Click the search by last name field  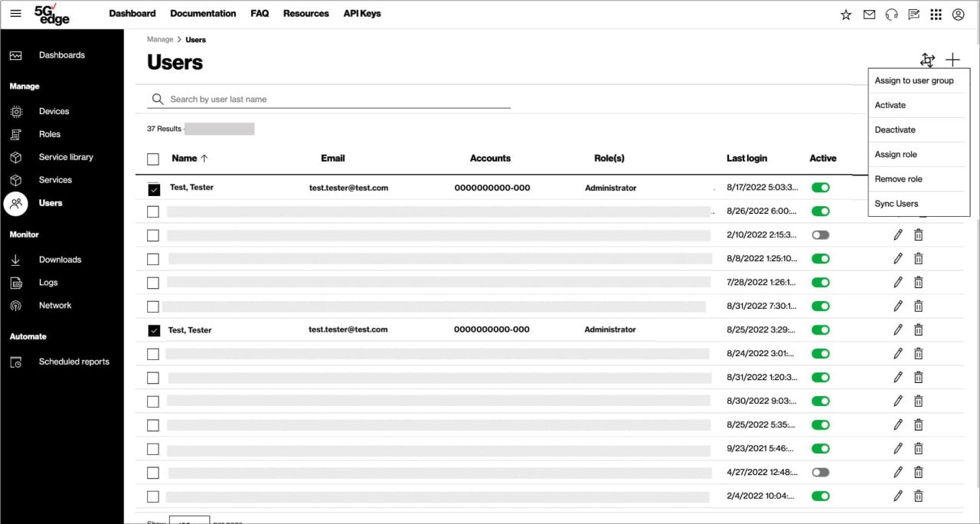coord(337,99)
